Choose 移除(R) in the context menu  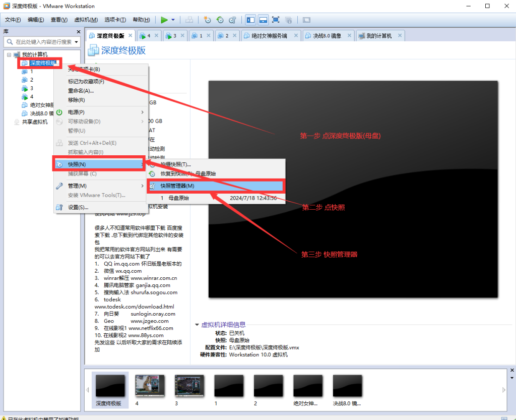point(101,100)
